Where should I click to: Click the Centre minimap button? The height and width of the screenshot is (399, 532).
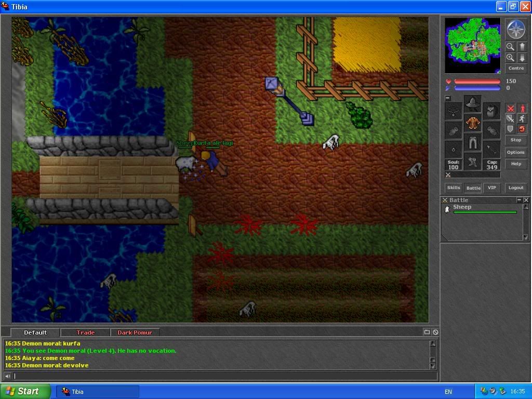point(516,68)
